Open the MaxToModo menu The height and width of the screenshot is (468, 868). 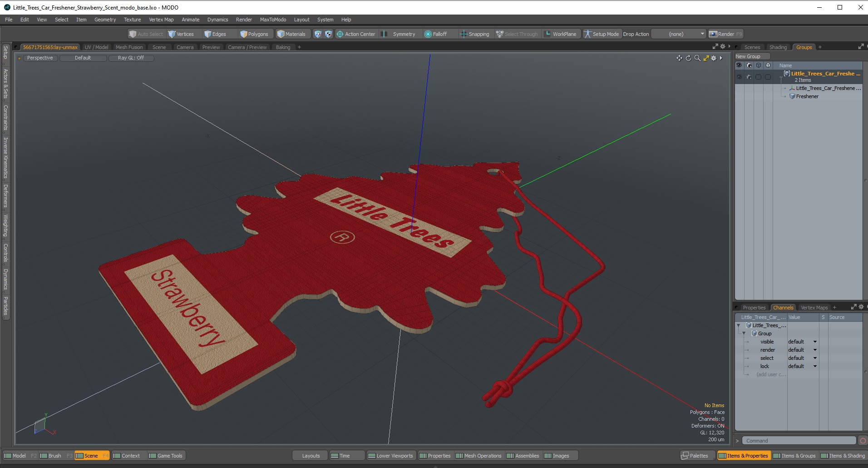[273, 20]
